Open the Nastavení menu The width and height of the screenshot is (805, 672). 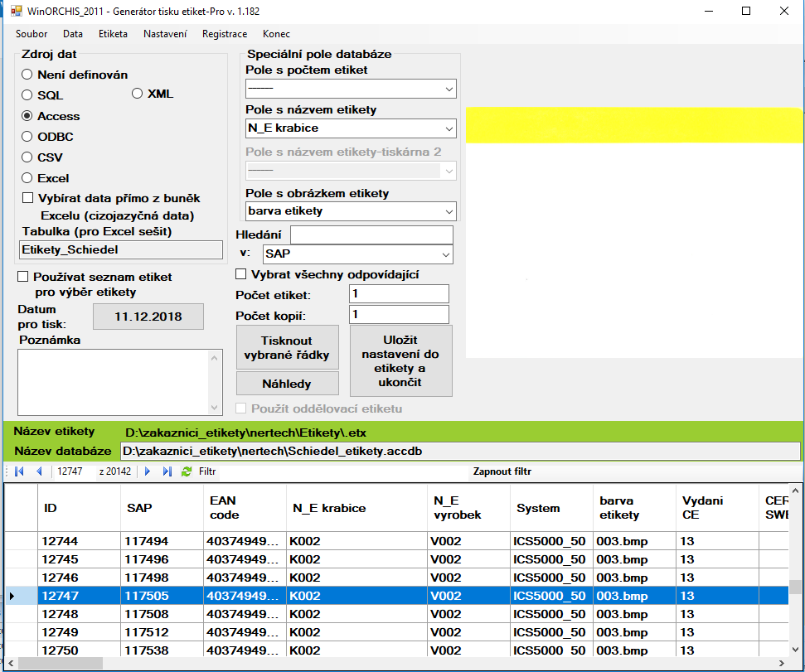(x=165, y=34)
